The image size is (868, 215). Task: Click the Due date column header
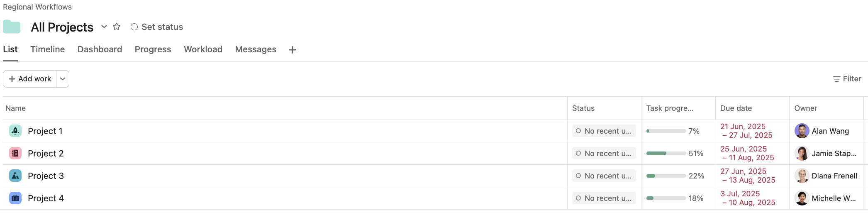point(736,108)
